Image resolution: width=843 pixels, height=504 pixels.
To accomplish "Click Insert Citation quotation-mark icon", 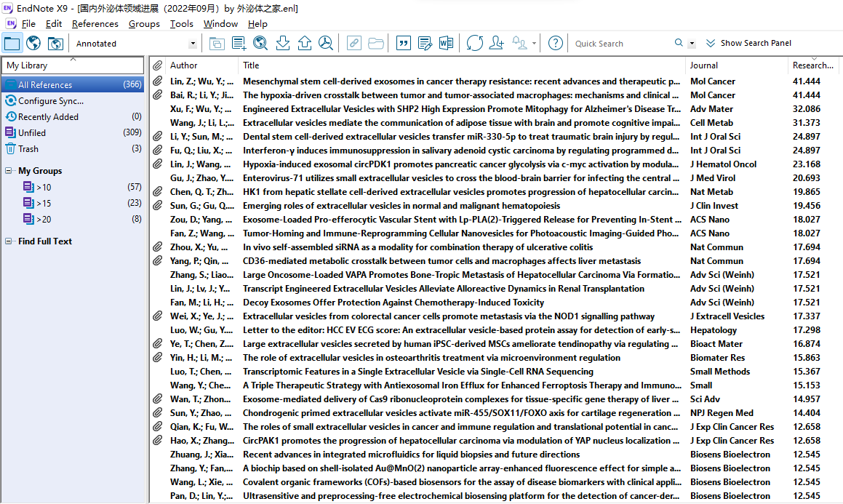I will point(403,43).
